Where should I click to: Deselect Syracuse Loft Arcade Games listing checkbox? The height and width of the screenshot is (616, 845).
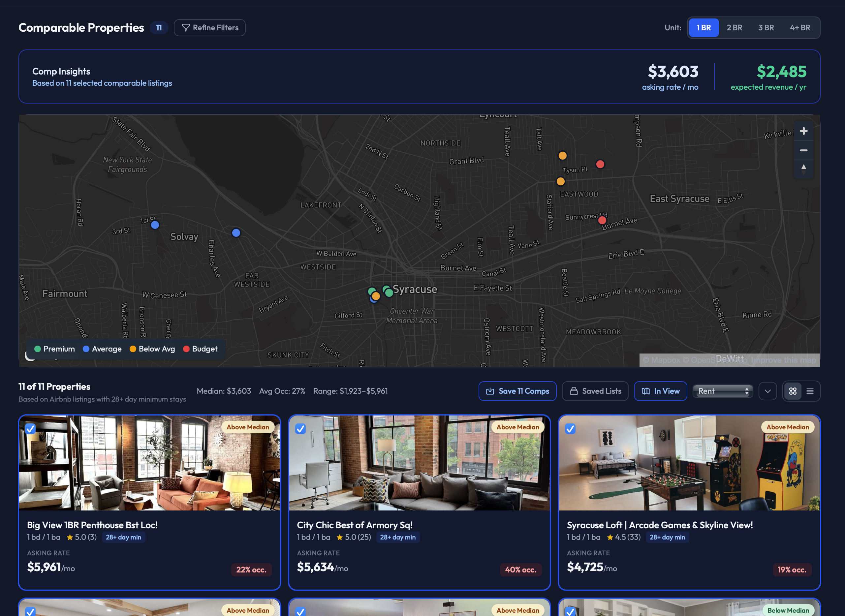(570, 429)
